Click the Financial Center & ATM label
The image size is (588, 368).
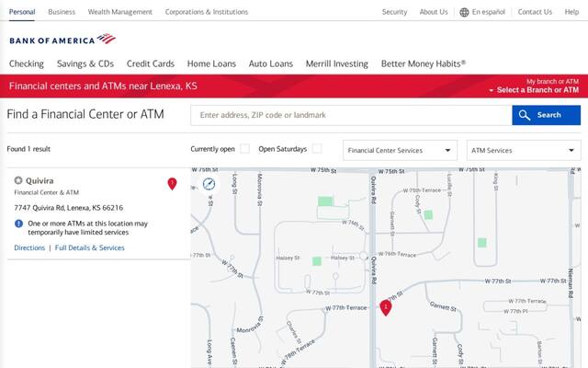(x=47, y=192)
